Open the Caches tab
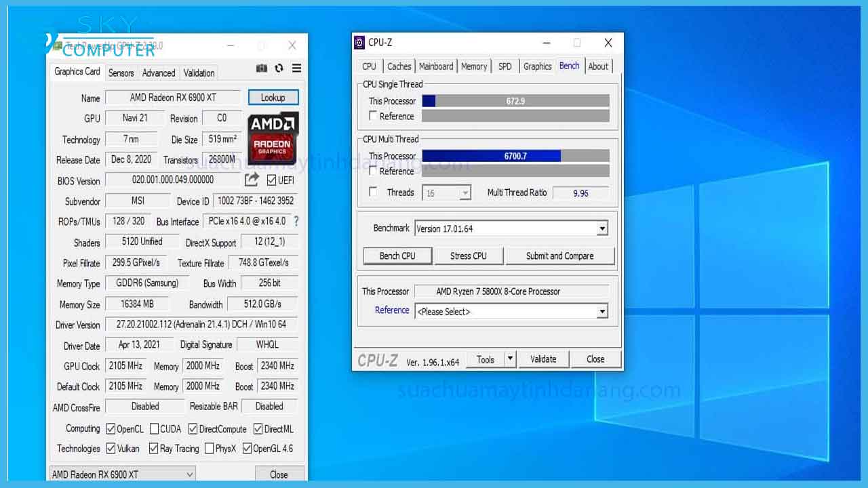868x488 pixels. point(399,66)
